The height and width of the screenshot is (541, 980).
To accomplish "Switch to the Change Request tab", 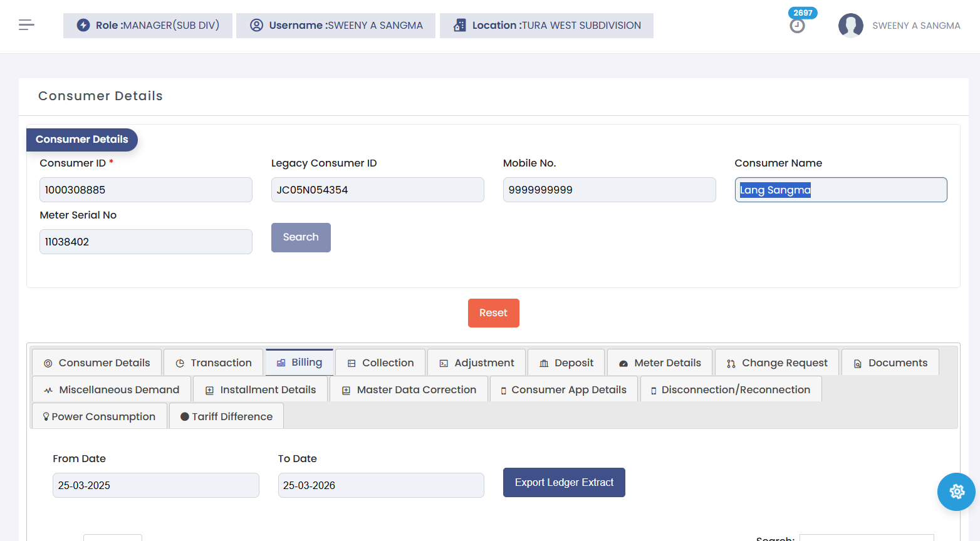I will click(777, 363).
